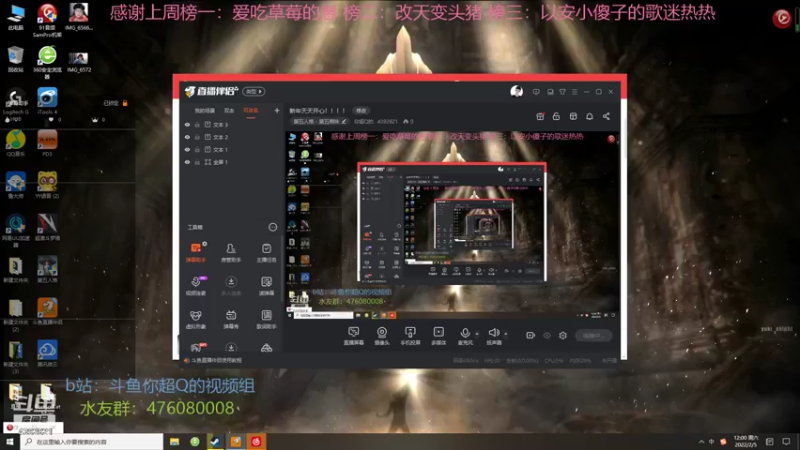
Task: Click the 修改 button next to stream title
Action: click(361, 111)
